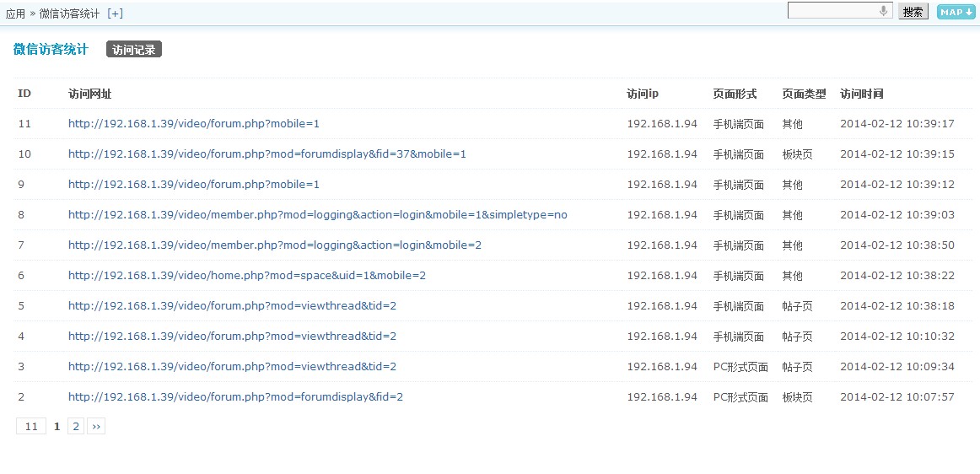Open member login mobile=2 URL link
Image resolution: width=980 pixels, height=474 pixels.
coord(275,245)
